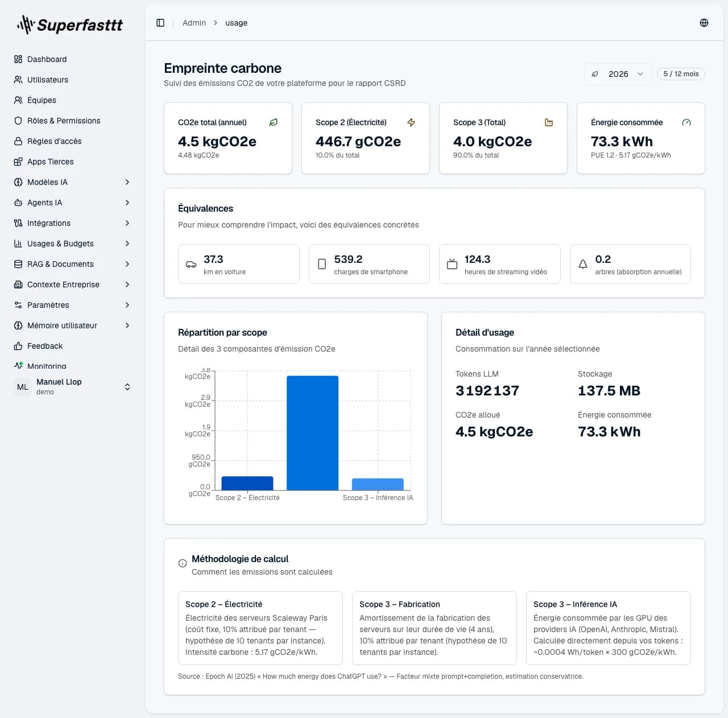Click the Scope 3 – Fabrication methodology card
728x718 pixels.
435,628
